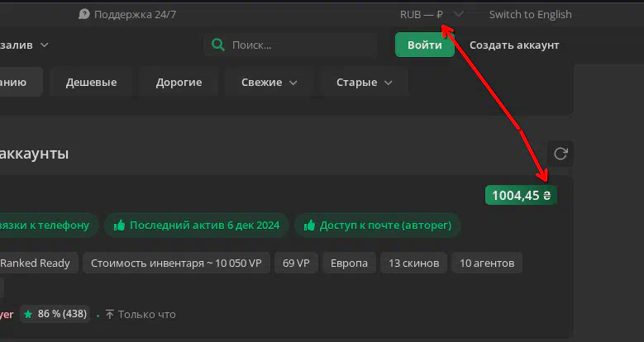Screen dimensions: 644x342
Task: Click the upward bump arrow icon
Action: (110, 315)
